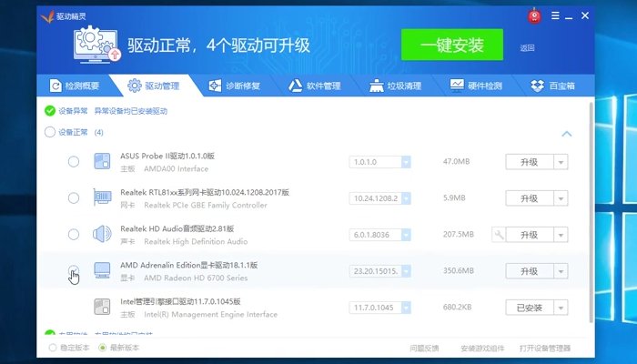This screenshot has height=364, width=637.
Task: Expand upgrade options arrow for AMD Adrenalin
Action: (561, 271)
